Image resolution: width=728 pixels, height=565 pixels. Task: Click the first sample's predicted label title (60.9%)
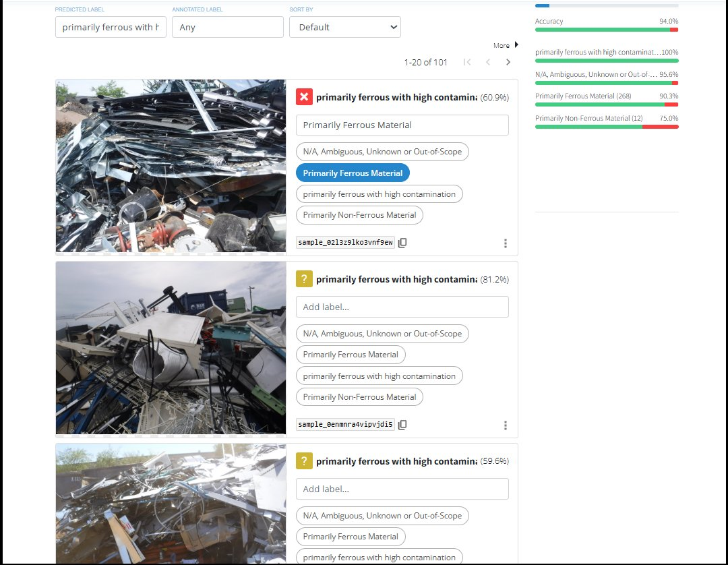click(x=396, y=97)
